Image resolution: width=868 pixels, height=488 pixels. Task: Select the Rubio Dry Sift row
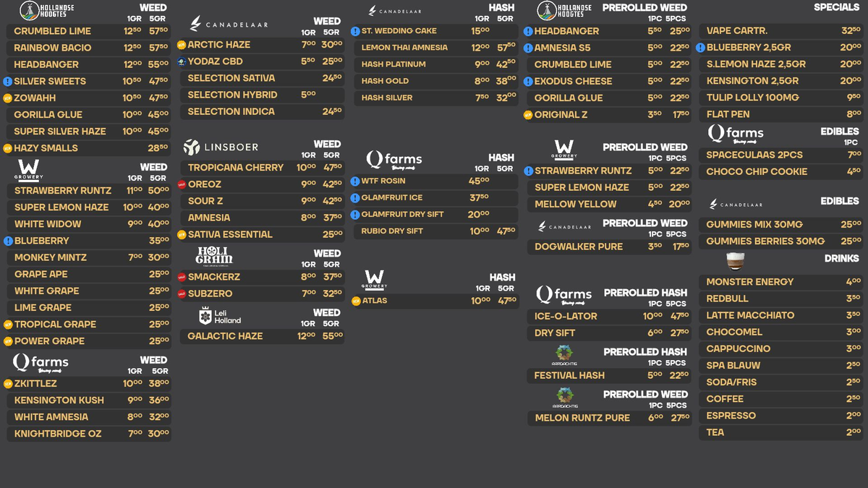[x=436, y=231]
